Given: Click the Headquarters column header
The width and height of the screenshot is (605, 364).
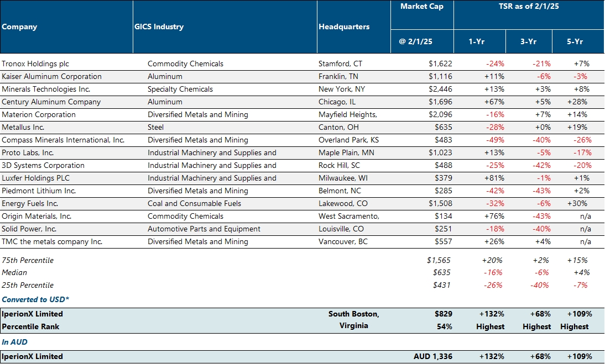Looking at the screenshot, I should point(344,27).
